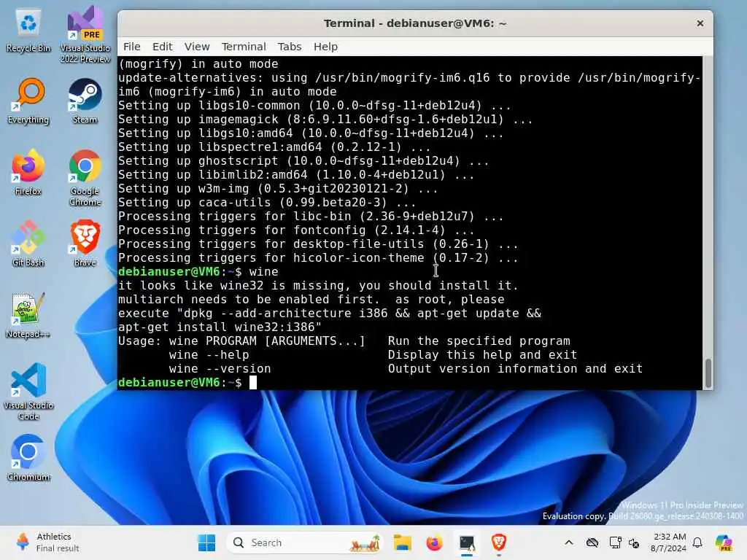Open the Tabs menu

tap(290, 47)
